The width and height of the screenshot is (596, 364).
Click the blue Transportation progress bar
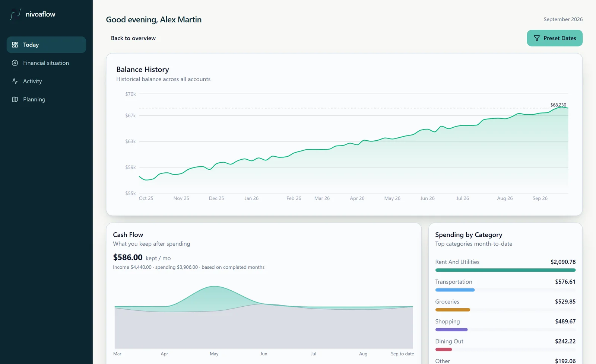455,290
